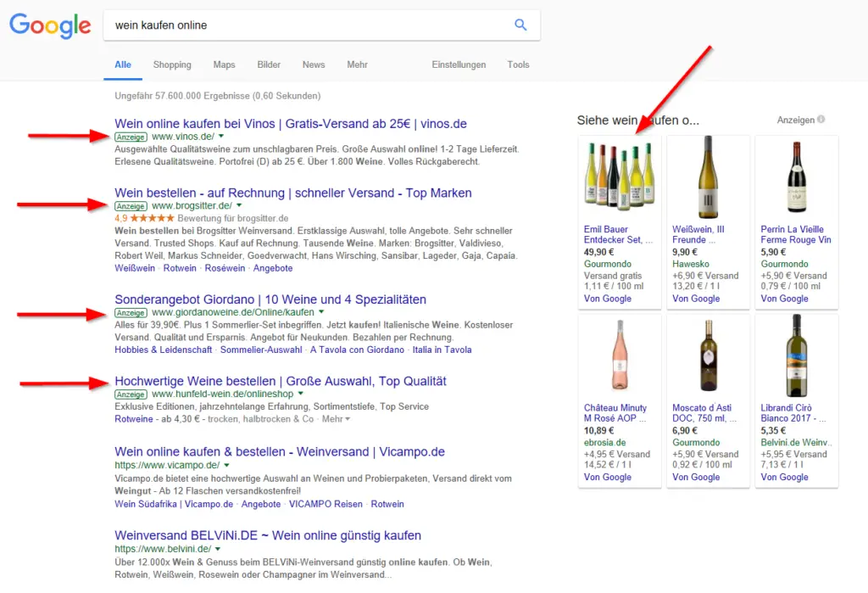Click the Anzeige badge beside giordanoweine.de

pyautogui.click(x=131, y=312)
